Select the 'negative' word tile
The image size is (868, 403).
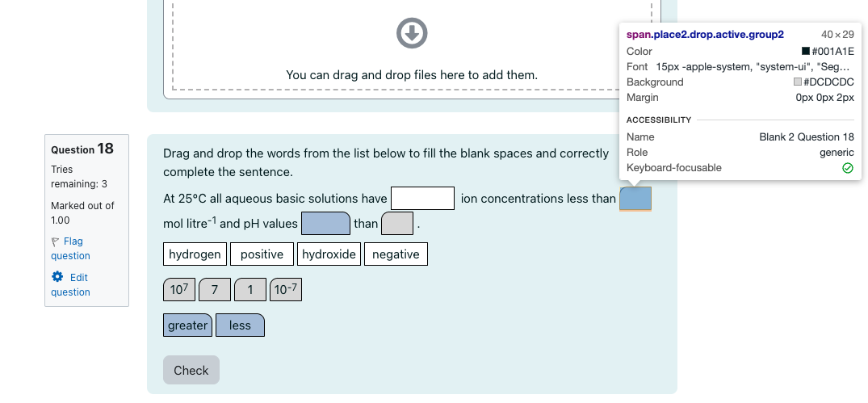396,254
